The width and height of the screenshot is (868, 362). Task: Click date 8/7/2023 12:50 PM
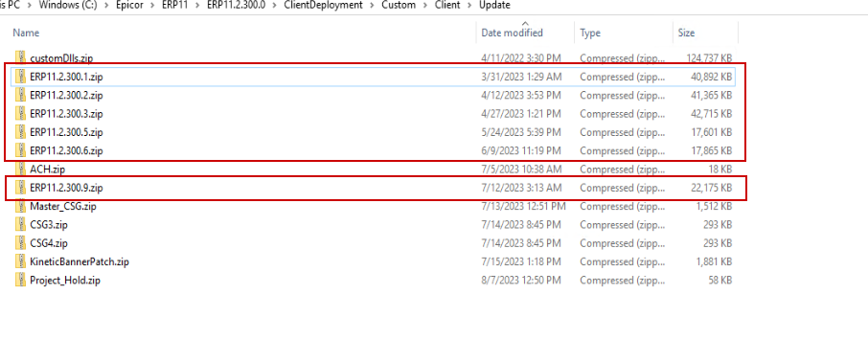[x=521, y=280]
